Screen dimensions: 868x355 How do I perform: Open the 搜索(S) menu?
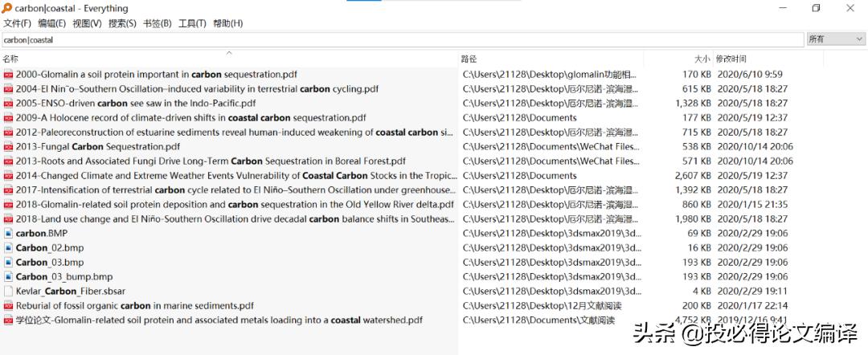(x=122, y=23)
